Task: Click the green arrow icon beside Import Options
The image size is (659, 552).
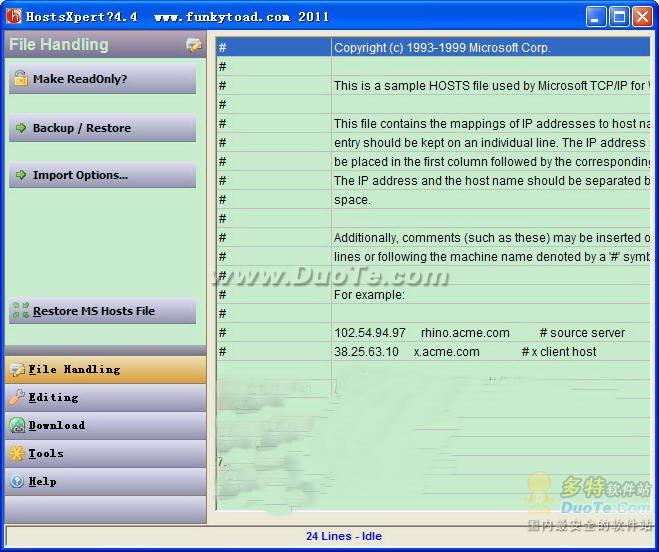Action: (x=21, y=175)
